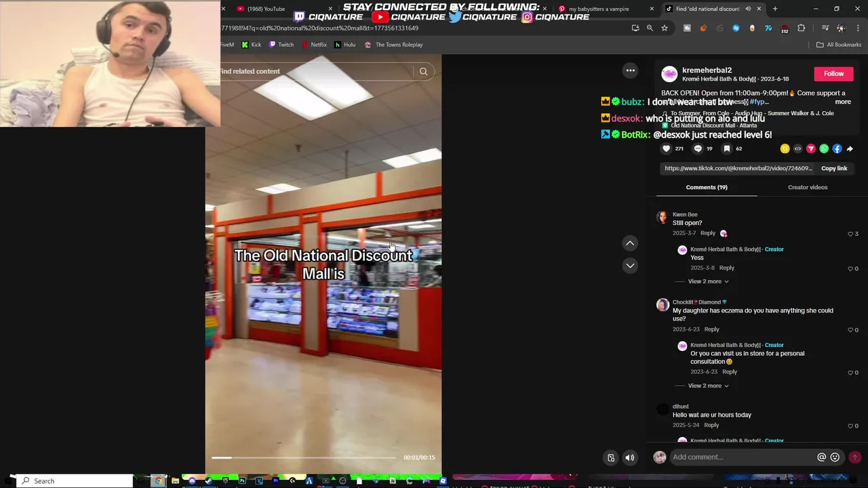Open All Bookmarks folder
This screenshot has height=488, width=868.
(839, 45)
